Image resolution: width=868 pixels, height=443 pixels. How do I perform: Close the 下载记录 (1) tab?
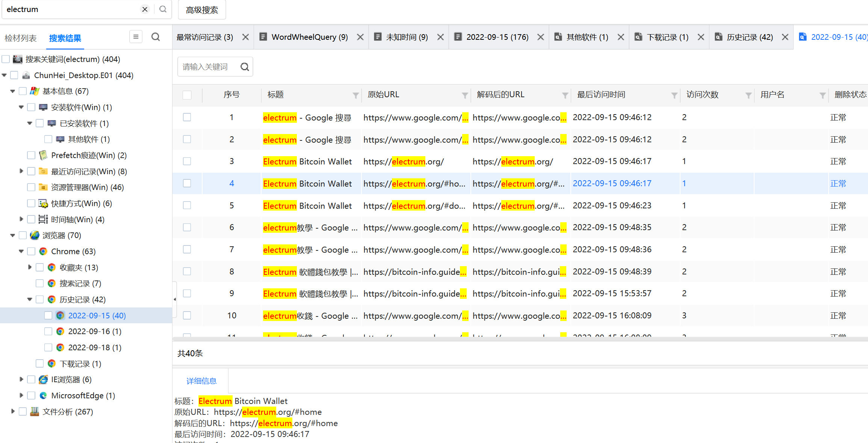[x=701, y=37]
